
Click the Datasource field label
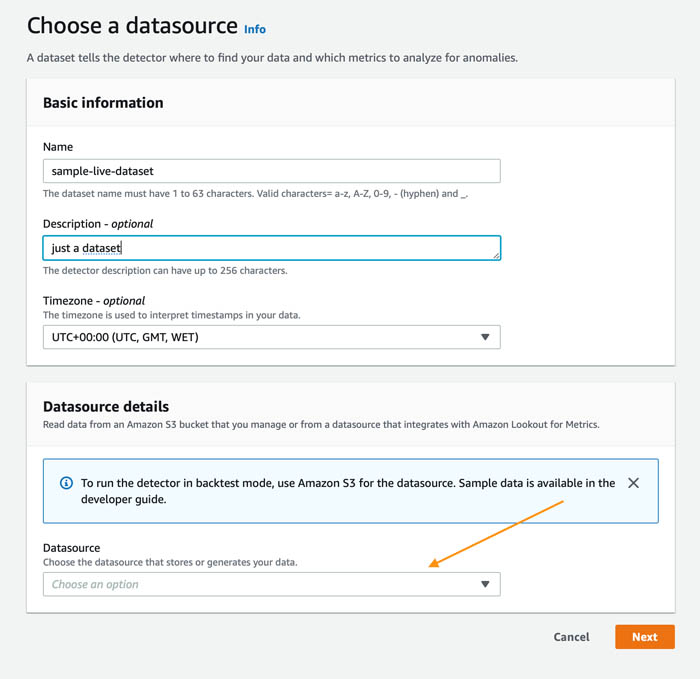[71, 548]
